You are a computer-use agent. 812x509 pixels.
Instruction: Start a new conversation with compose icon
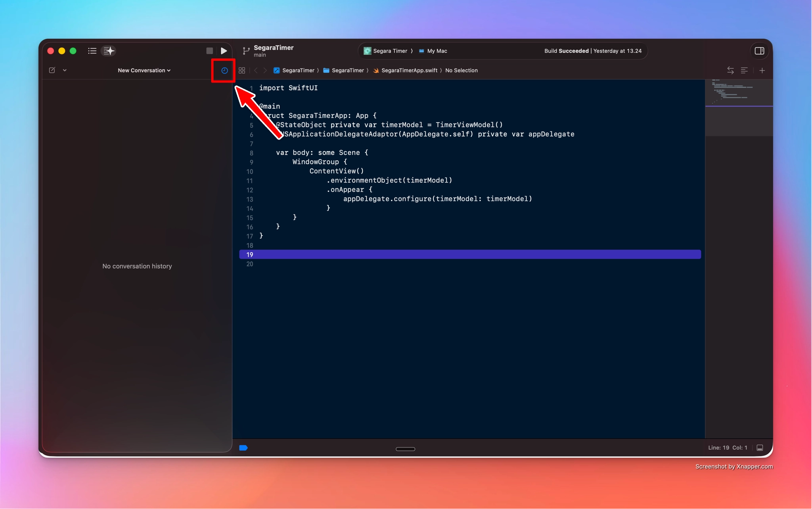click(52, 70)
